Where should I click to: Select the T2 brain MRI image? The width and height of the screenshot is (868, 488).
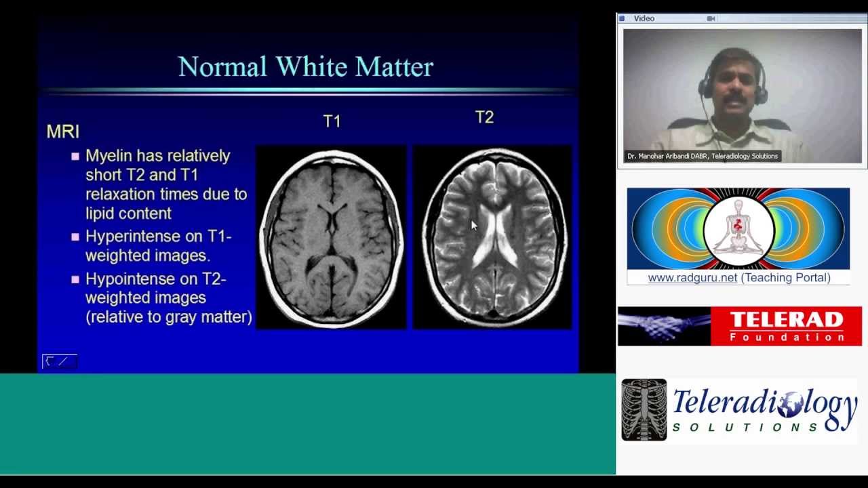coord(492,237)
